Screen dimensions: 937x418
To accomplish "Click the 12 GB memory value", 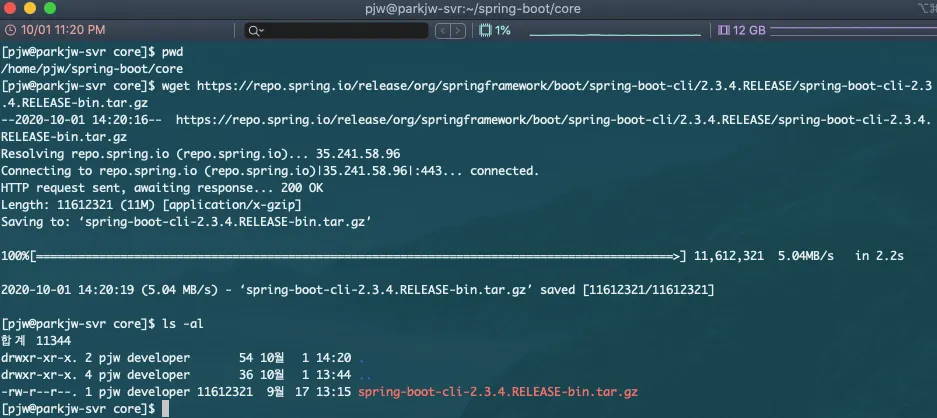I will (749, 30).
